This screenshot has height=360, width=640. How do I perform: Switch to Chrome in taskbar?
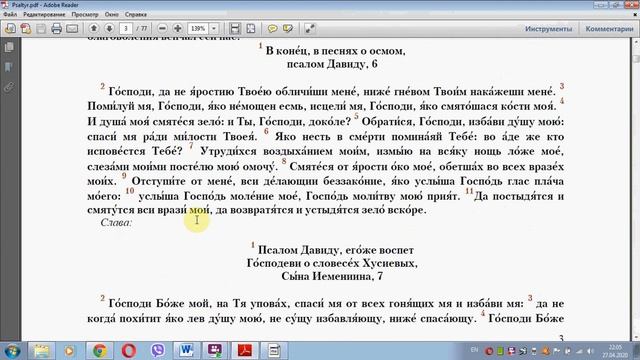click(100, 351)
